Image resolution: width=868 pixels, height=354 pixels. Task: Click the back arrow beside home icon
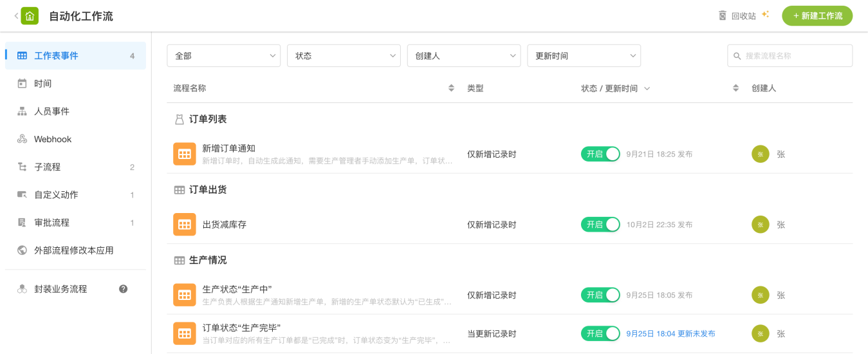click(x=16, y=16)
